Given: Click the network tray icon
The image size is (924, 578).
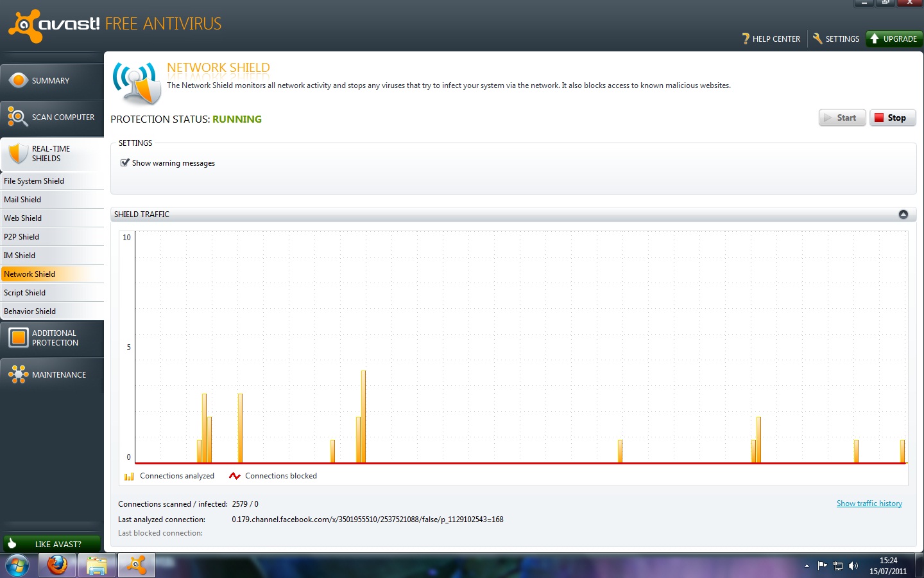Looking at the screenshot, I should [838, 566].
